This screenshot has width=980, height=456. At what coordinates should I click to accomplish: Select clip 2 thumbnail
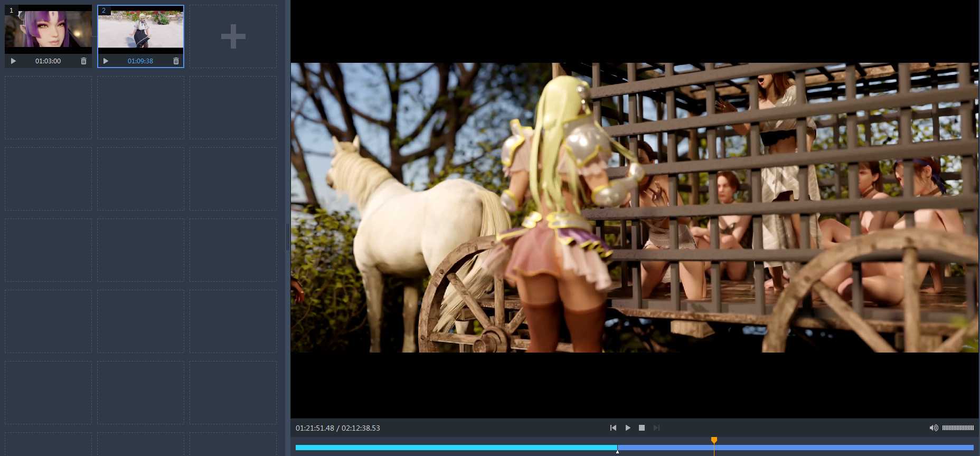[x=140, y=30]
